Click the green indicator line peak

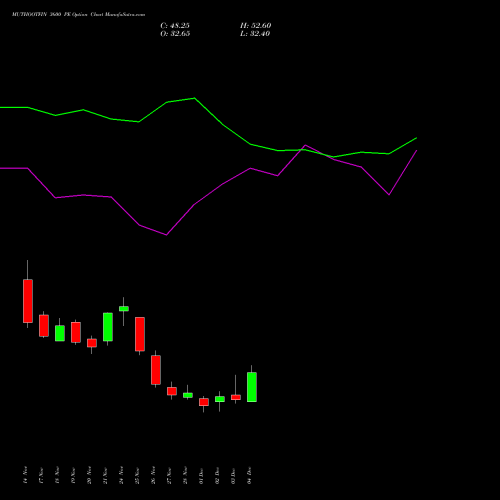[x=194, y=98]
